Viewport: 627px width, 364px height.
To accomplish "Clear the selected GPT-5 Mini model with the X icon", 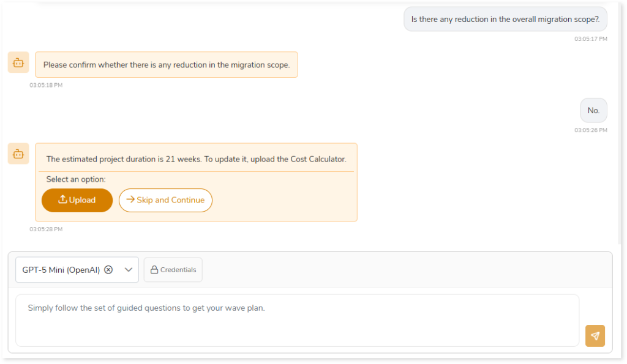I will pyautogui.click(x=108, y=270).
